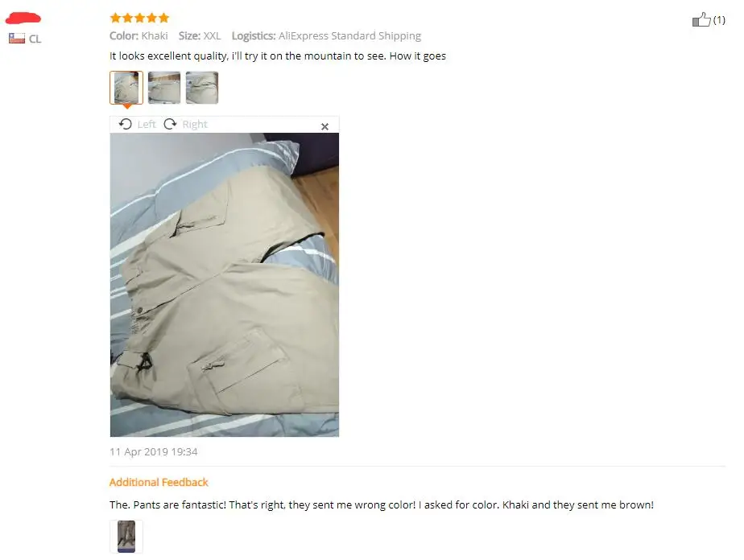Click the 'Additional Feedback' heading

[159, 482]
